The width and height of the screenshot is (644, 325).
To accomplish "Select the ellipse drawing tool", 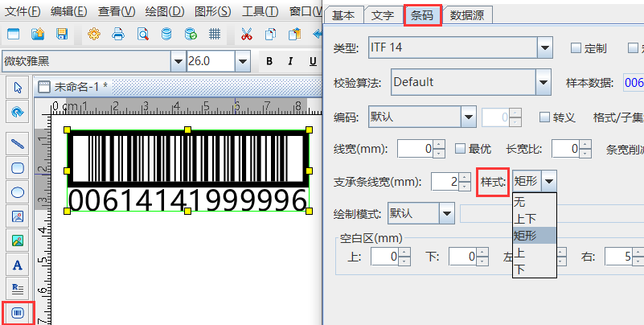I will click(18, 192).
